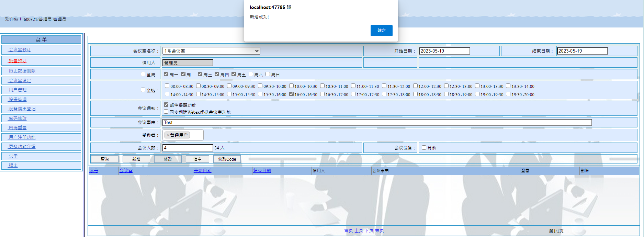
Task: Disable the 邮件提醒功能 checkbox
Action: click(x=166, y=105)
